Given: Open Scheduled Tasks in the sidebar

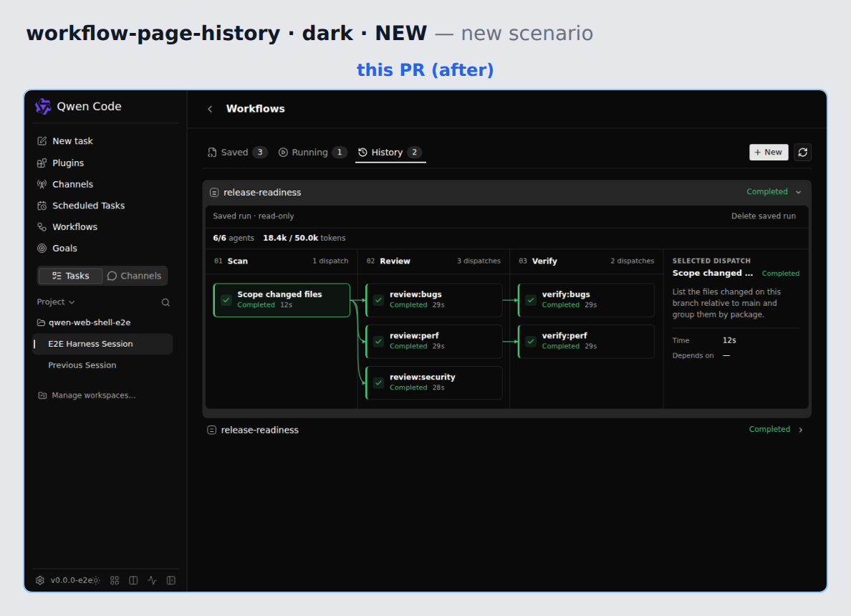Looking at the screenshot, I should pyautogui.click(x=102, y=206).
